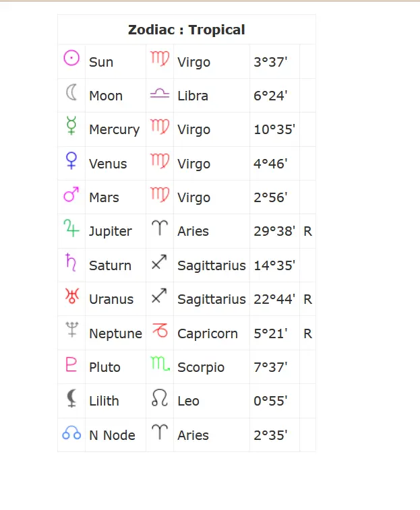Viewport: 420px width, 510px height.
Task: Click the blue North Node symbol
Action: coord(71,433)
